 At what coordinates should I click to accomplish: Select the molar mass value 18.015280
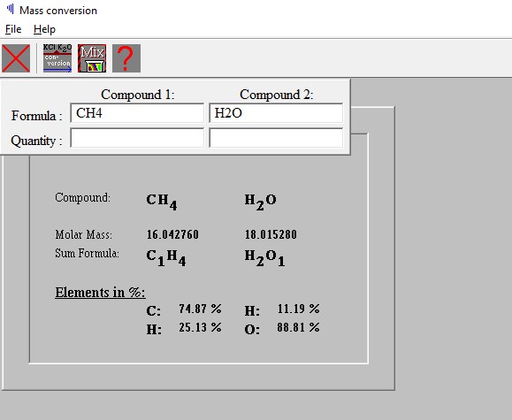(271, 234)
